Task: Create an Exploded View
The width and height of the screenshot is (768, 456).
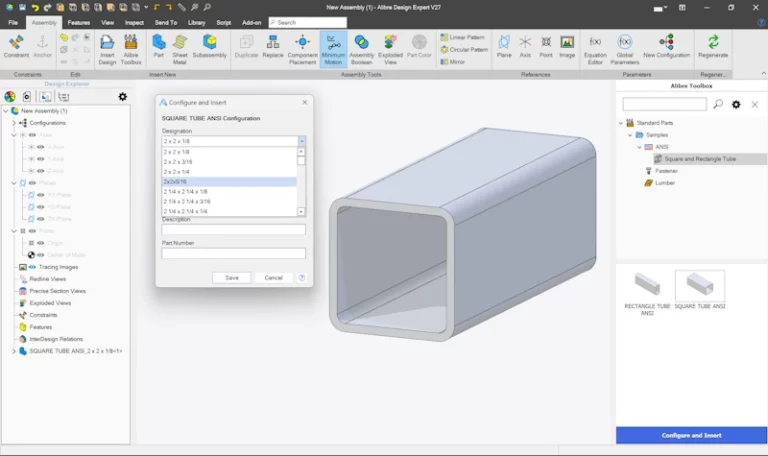Action: tap(390, 49)
